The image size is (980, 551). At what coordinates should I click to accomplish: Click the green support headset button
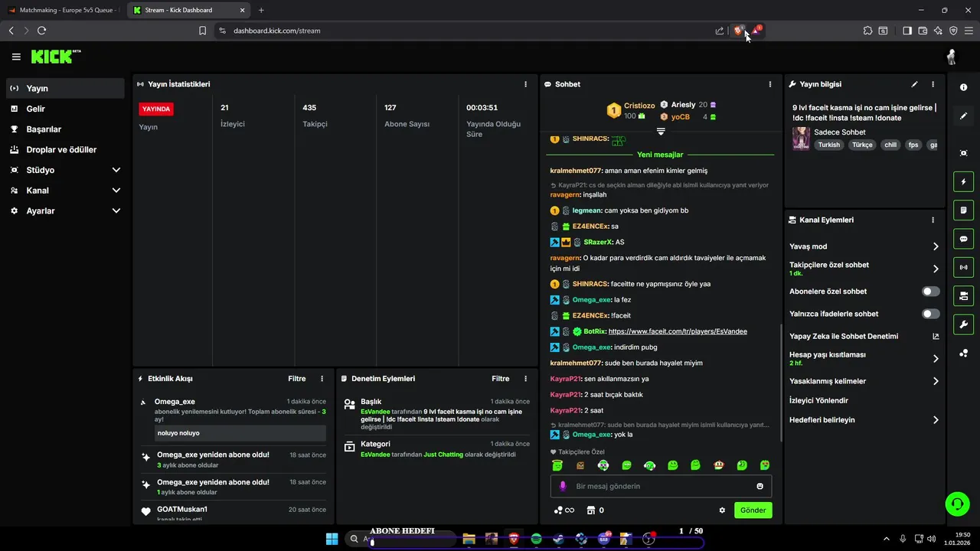click(x=957, y=504)
